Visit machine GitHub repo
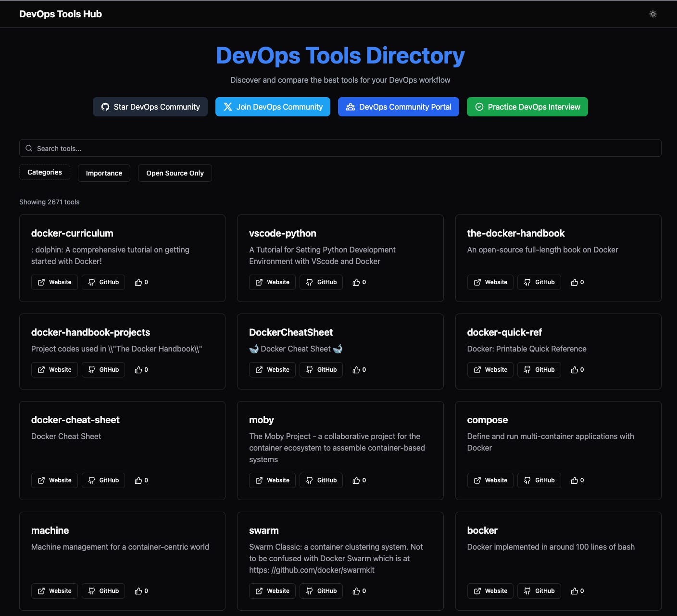 point(103,591)
